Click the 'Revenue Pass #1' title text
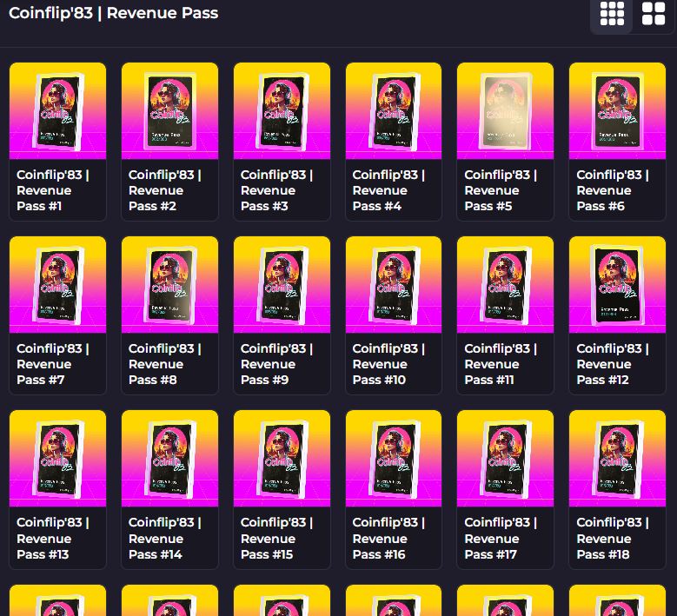677x616 pixels. pyautogui.click(x=53, y=190)
